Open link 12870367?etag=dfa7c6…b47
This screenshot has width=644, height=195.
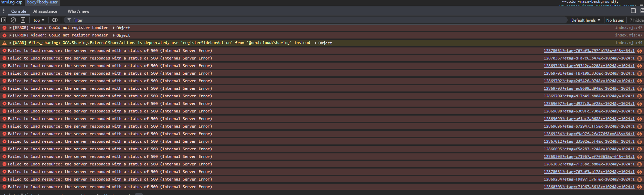tap(589, 58)
